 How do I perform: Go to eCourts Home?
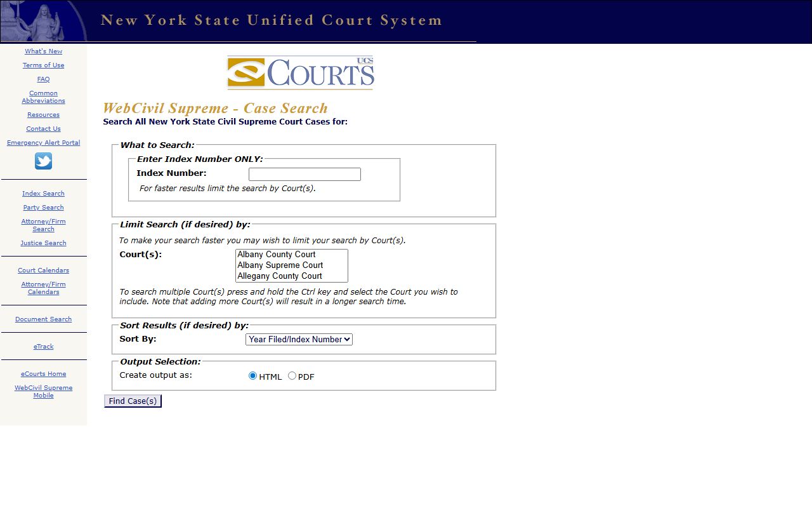pyautogui.click(x=44, y=374)
